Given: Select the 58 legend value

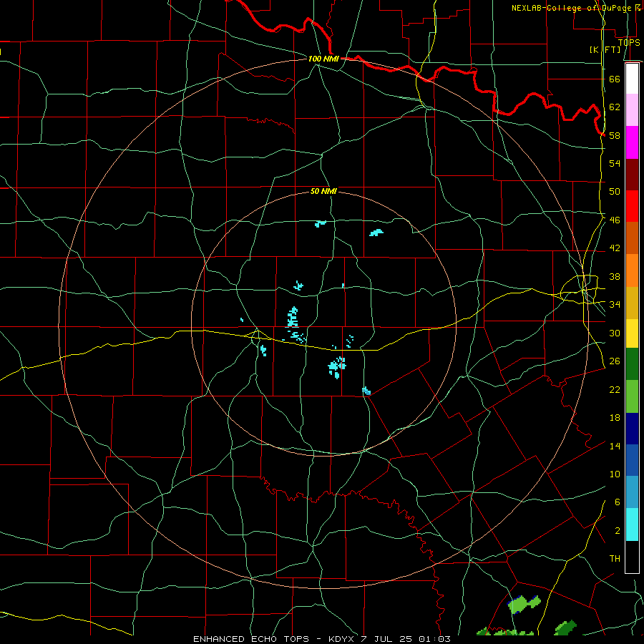Looking at the screenshot, I should (615, 135).
